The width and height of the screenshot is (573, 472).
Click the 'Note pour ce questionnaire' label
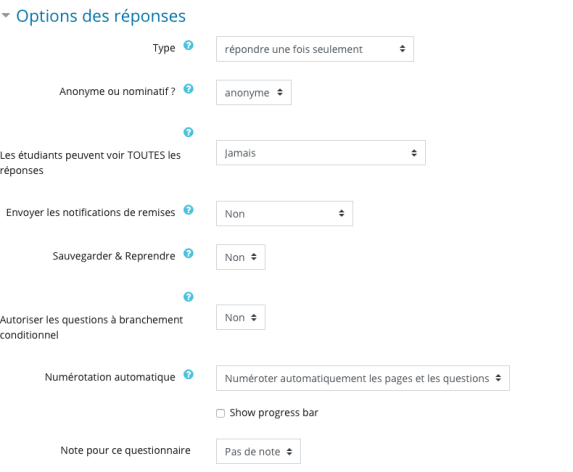click(125, 450)
